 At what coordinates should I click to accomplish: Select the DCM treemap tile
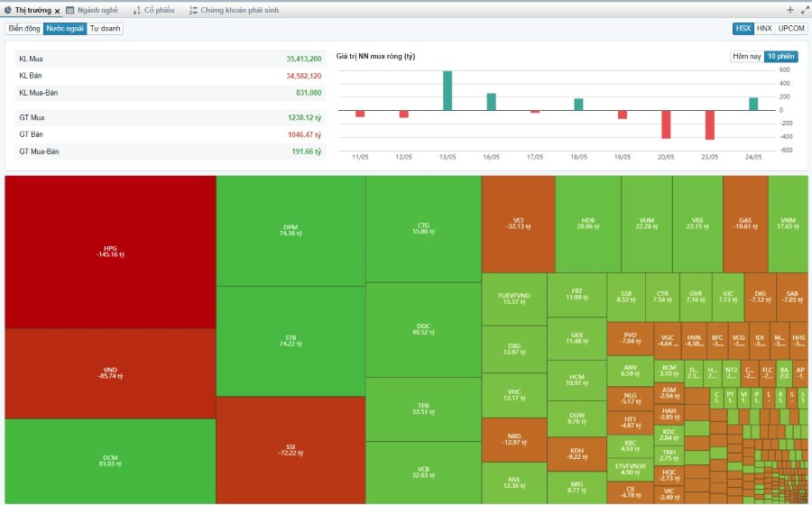pos(110,461)
